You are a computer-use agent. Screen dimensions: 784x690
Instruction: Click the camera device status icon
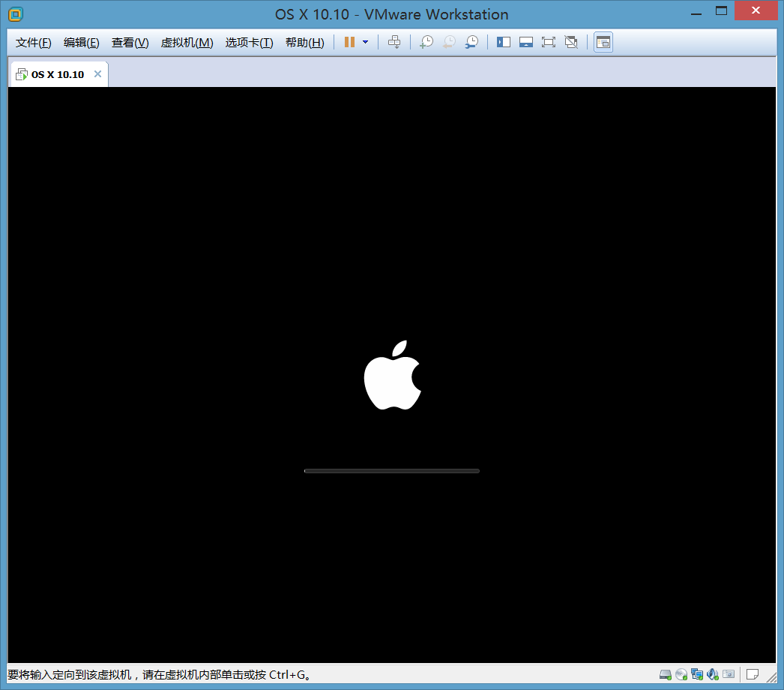[x=729, y=674]
